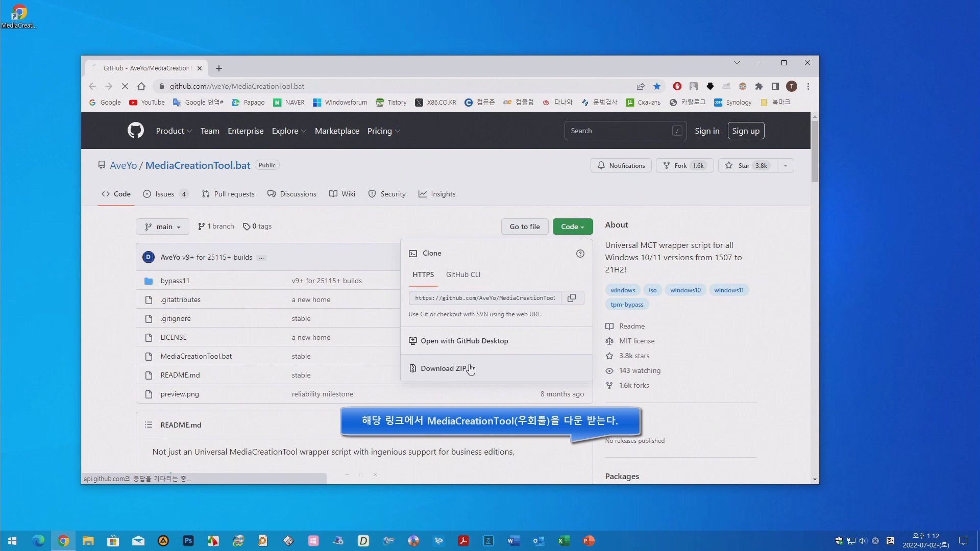Viewport: 980px width, 551px height.
Task: Expand commit message ellipsis button
Action: pos(261,258)
